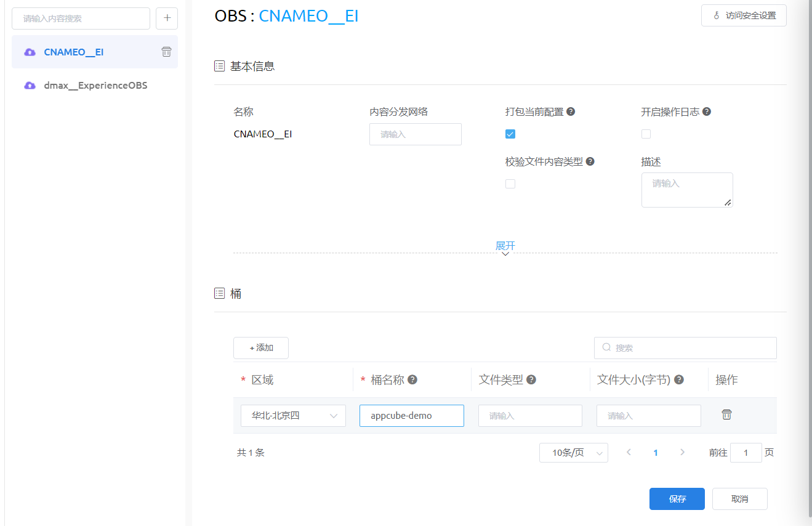Focus the sidebar 请输入内容搜索 field

coord(81,18)
